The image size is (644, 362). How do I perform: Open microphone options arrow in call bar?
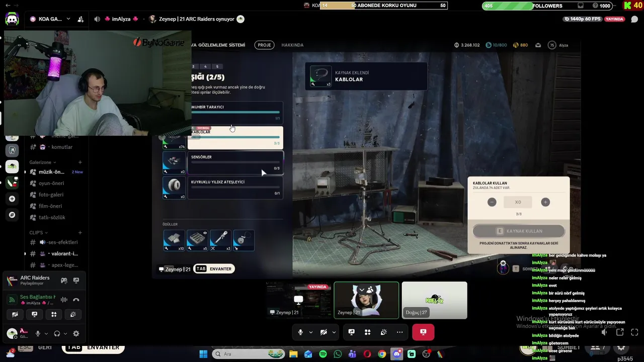(x=310, y=332)
